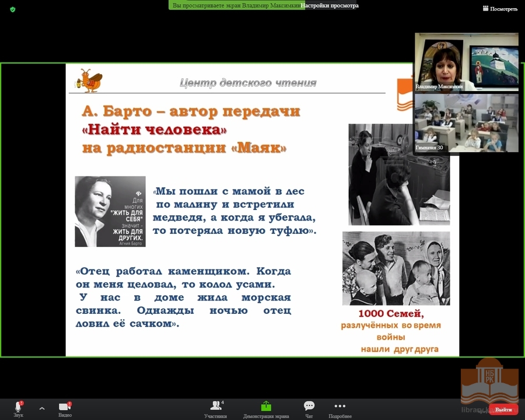Click the firefly mascot logo on slide

pyautogui.click(x=89, y=80)
